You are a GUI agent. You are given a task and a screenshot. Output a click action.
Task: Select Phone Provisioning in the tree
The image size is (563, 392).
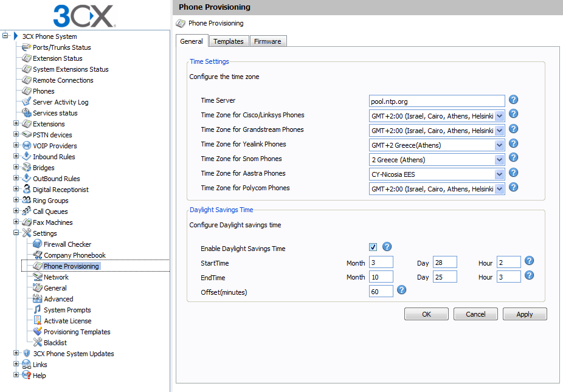[x=71, y=266]
